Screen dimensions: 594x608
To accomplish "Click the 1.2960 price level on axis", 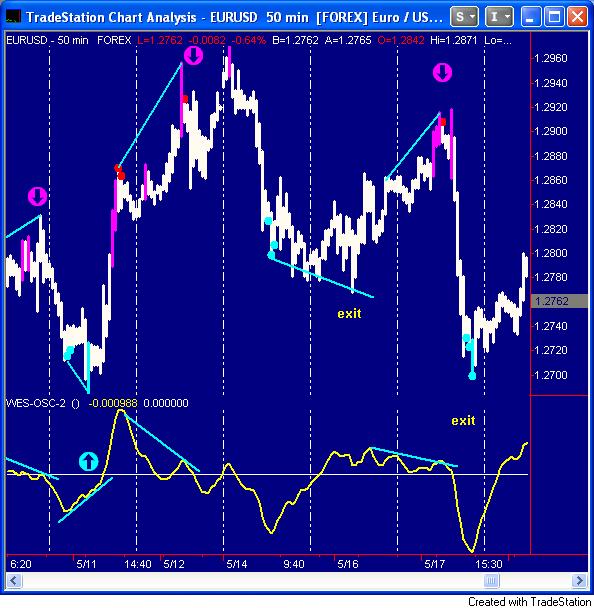I will click(x=551, y=59).
